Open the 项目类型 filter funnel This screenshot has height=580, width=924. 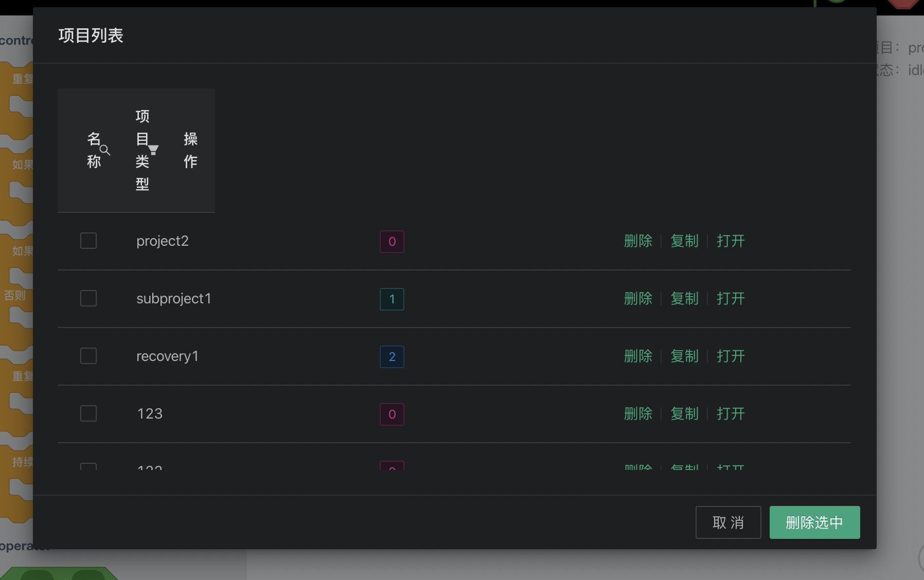[153, 150]
